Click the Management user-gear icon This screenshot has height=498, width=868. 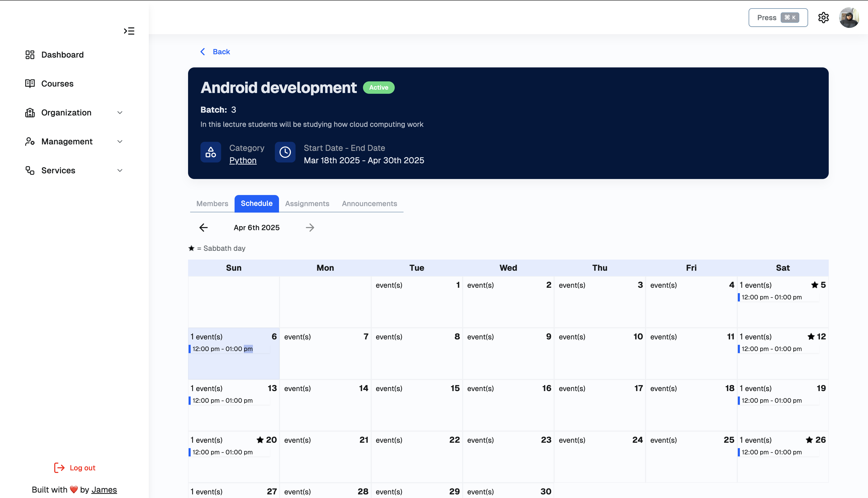pyautogui.click(x=30, y=142)
